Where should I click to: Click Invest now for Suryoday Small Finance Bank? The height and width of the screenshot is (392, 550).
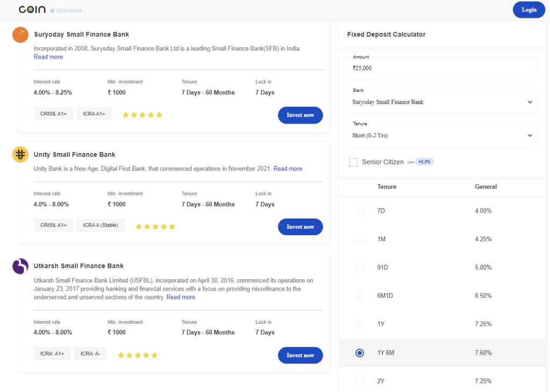(x=300, y=115)
